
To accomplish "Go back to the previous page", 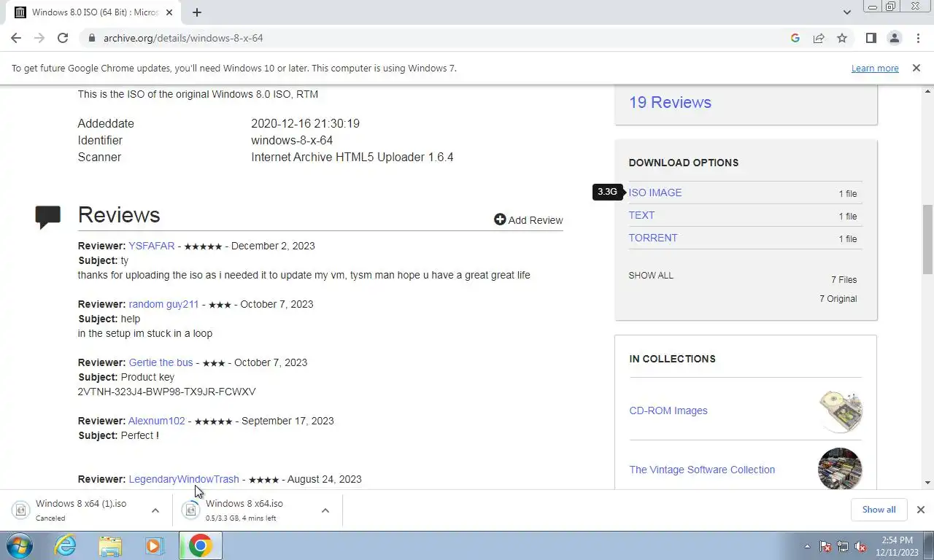I will point(16,38).
